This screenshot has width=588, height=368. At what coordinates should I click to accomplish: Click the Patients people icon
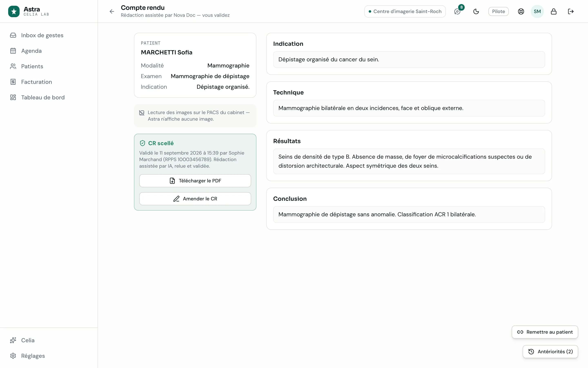13,66
